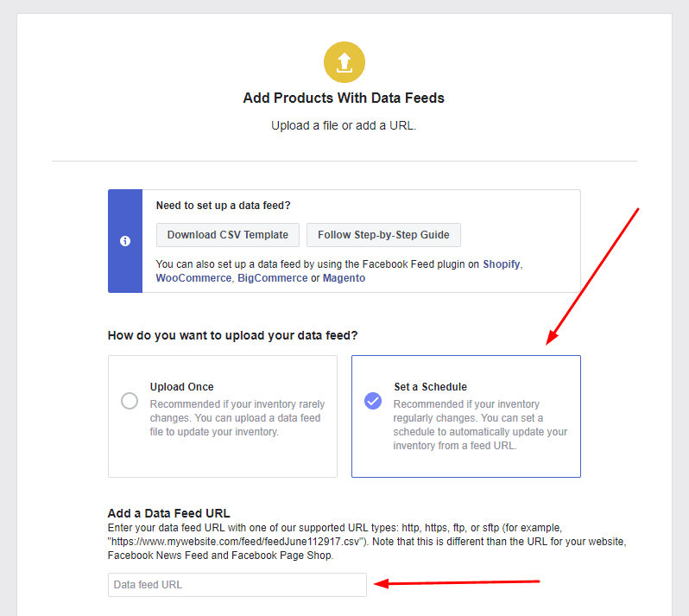Focus the Data feed URL input field
Image resolution: width=689 pixels, height=616 pixels.
click(237, 585)
